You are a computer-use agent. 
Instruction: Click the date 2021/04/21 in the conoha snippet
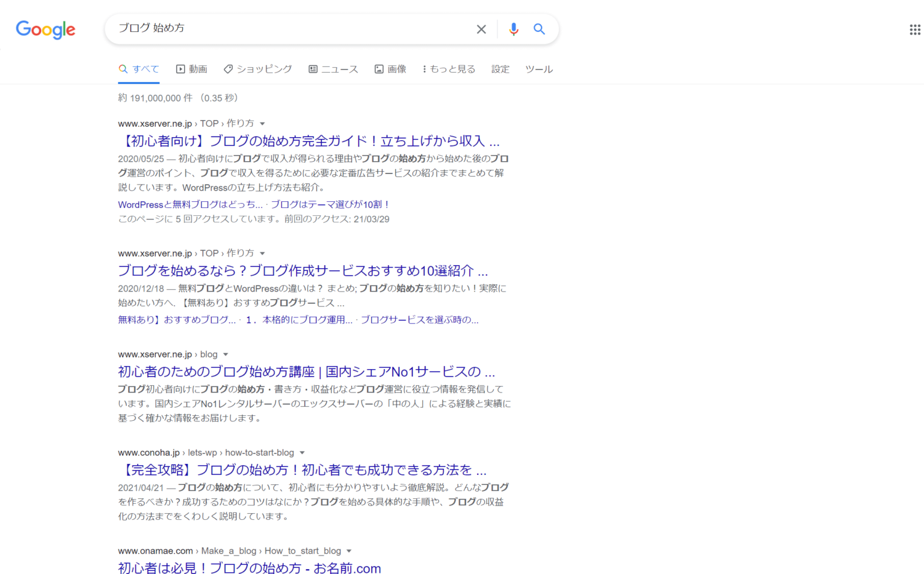click(141, 487)
